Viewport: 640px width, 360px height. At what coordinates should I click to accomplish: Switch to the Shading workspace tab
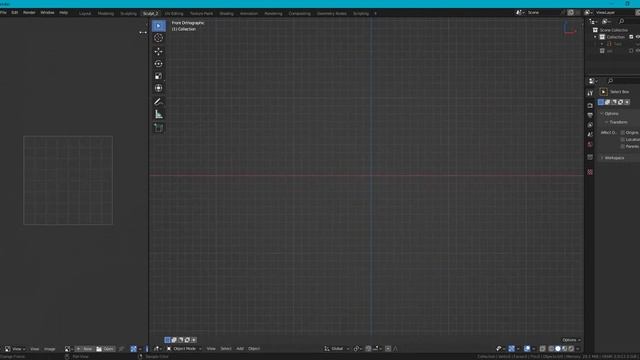[227, 13]
